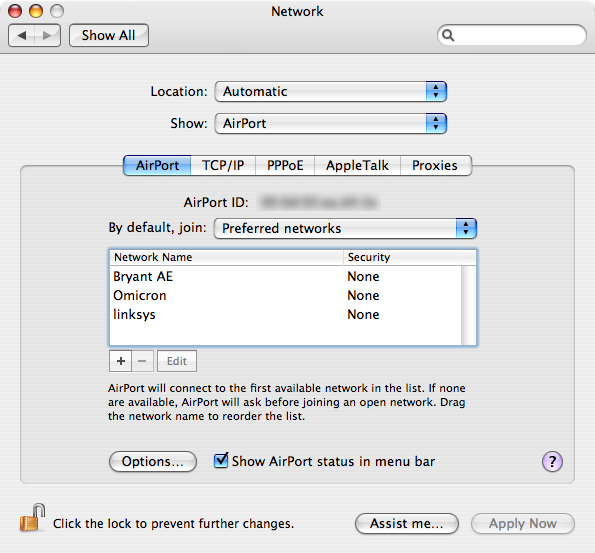Image resolution: width=595 pixels, height=553 pixels.
Task: Switch to the PPPoE tab
Action: [x=285, y=165]
